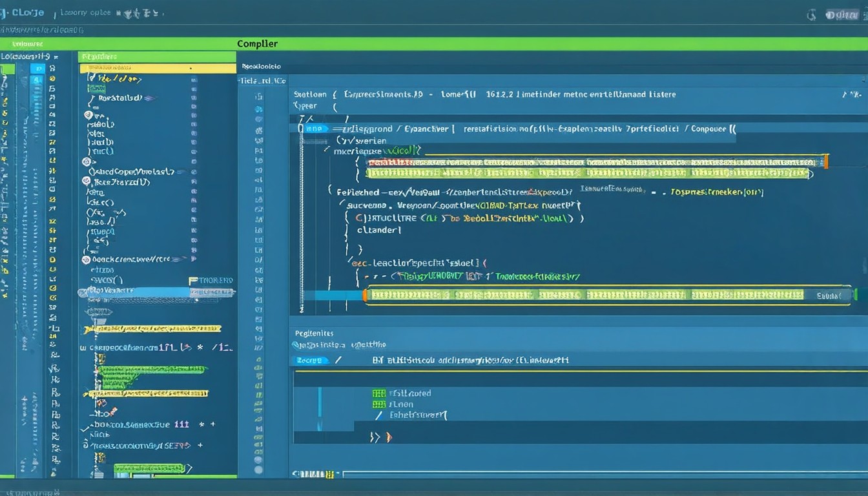This screenshot has width=868, height=496.
Task: Click the yellow 'Tospnas' text in editor
Action: coord(717,192)
